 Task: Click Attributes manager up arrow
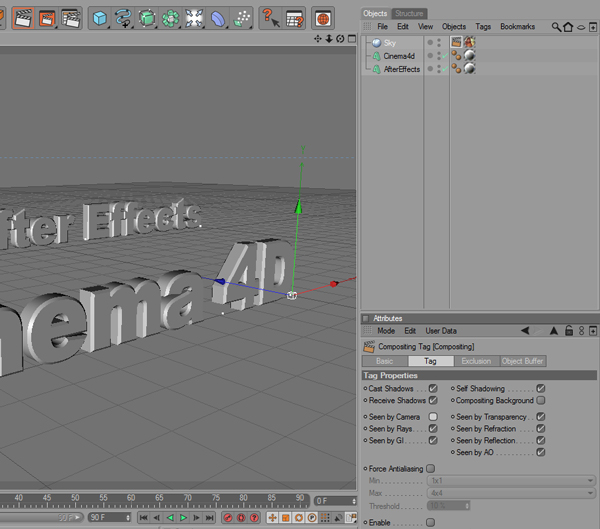pyautogui.click(x=554, y=330)
